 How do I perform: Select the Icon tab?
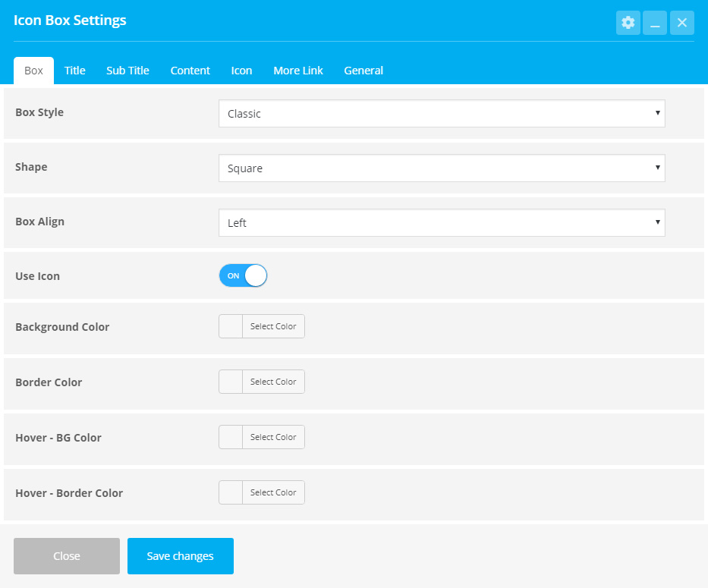pos(241,71)
